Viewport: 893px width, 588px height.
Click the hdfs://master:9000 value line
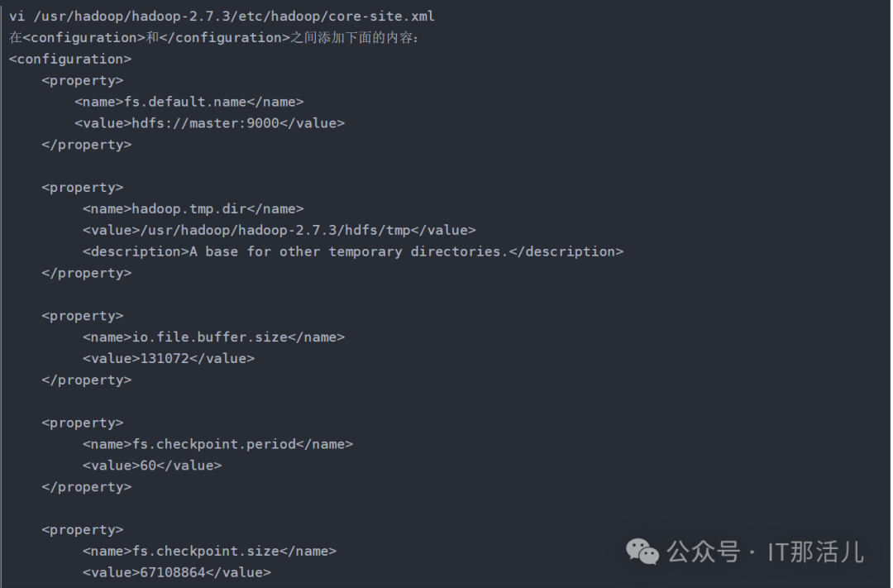[209, 123]
